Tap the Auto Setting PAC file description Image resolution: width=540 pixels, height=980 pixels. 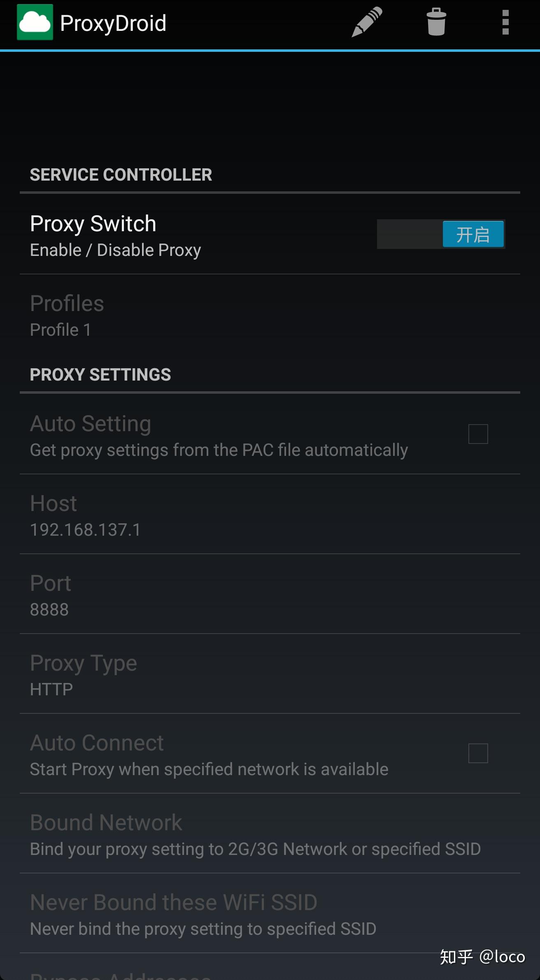219,450
